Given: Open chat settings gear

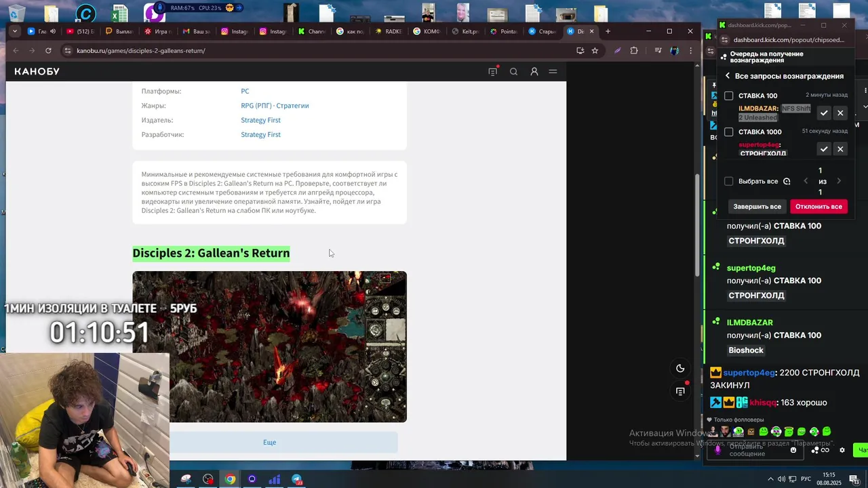Looking at the screenshot, I should [842, 450].
